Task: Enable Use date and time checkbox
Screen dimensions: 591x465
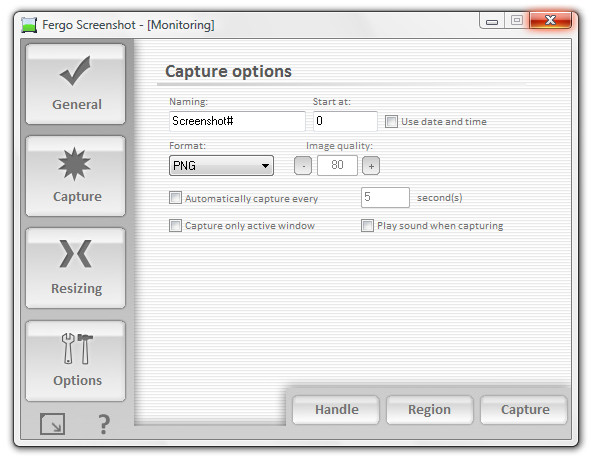Action: [391, 121]
